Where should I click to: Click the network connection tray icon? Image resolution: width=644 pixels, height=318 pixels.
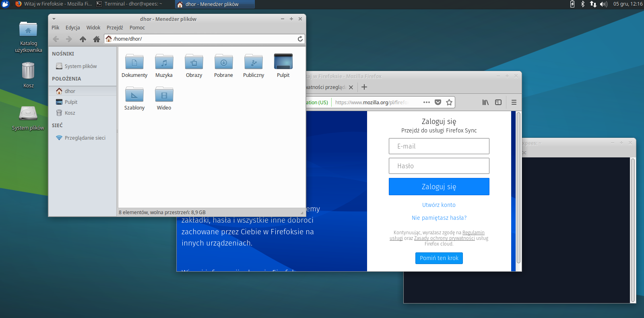coord(593,4)
